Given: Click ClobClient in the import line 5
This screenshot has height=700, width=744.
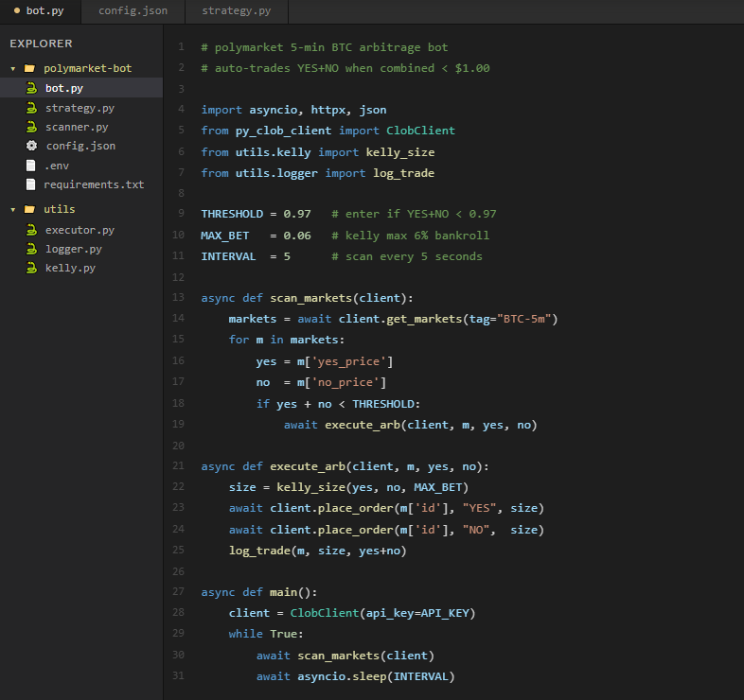Looking at the screenshot, I should coord(420,131).
